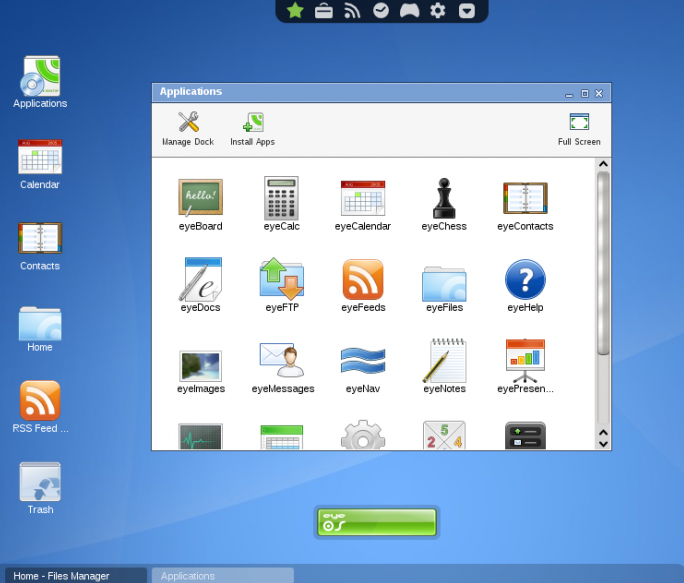Launch the eyeFeeds RSS reader

pos(363,281)
